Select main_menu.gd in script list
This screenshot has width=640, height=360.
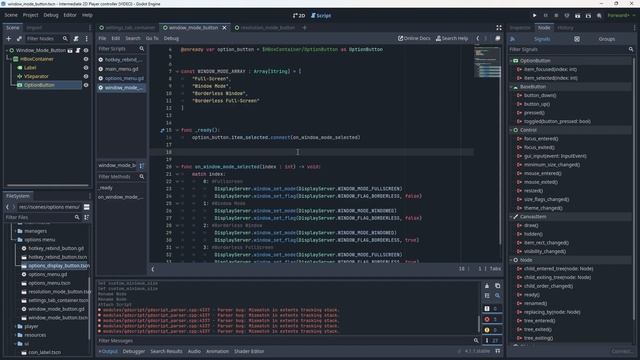pos(121,69)
